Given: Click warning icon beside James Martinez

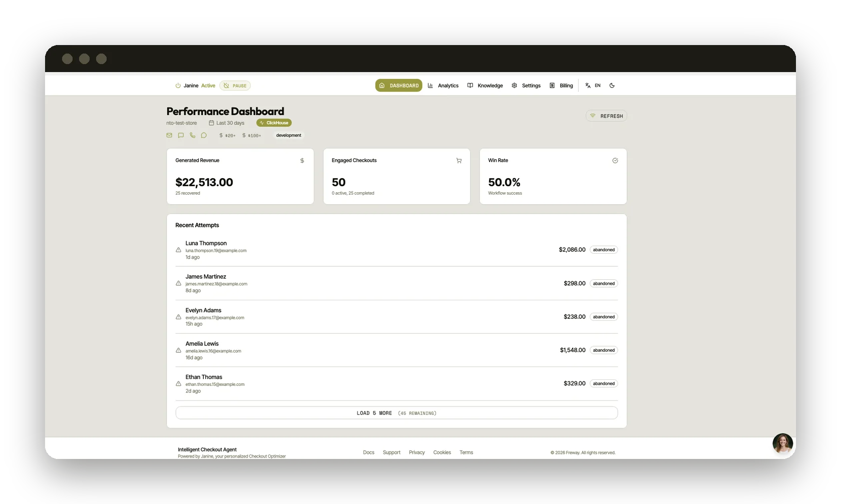Looking at the screenshot, I should (x=178, y=283).
